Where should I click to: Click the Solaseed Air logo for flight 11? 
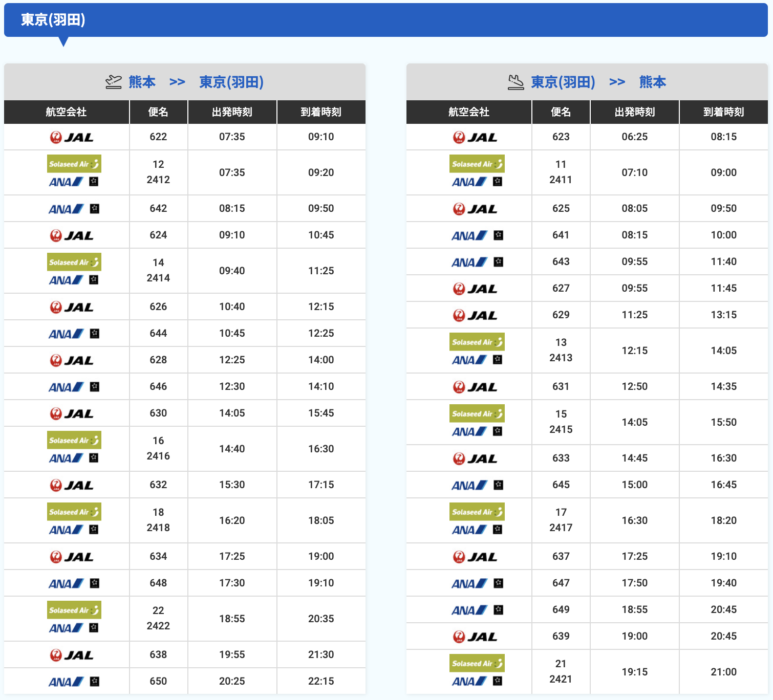pyautogui.click(x=477, y=164)
